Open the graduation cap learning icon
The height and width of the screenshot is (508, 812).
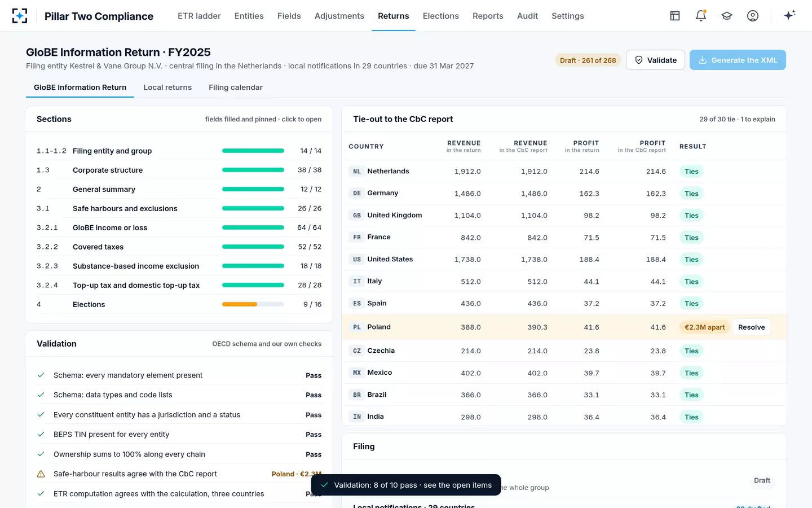coord(727,16)
